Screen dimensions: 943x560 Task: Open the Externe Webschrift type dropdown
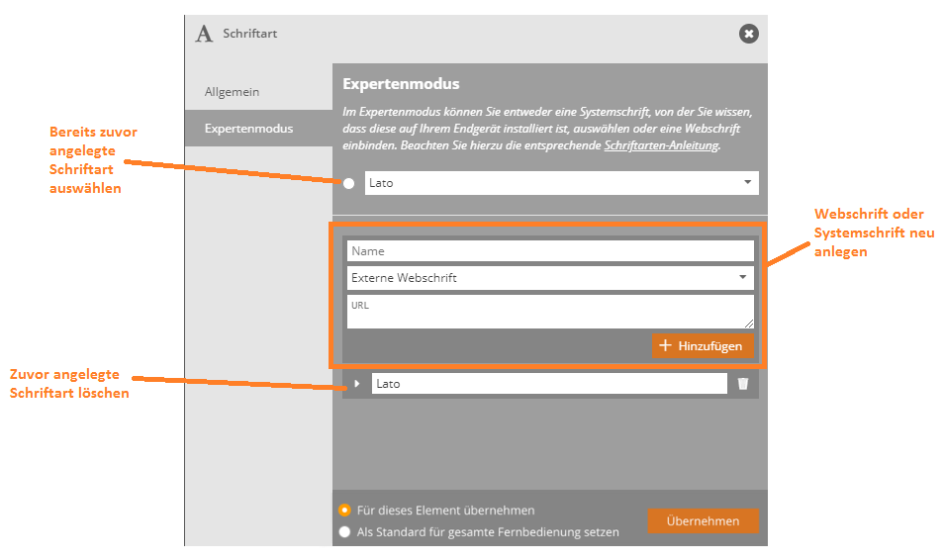[549, 278]
